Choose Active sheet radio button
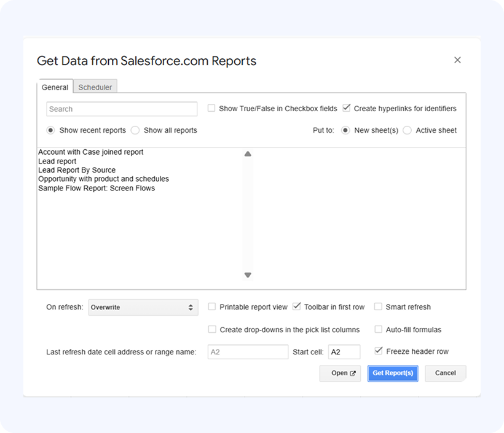 tap(408, 130)
